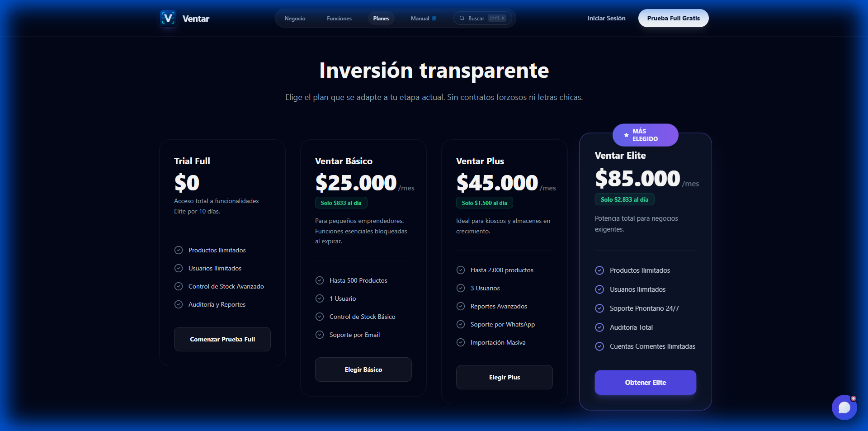Screen dimensions: 868x431
Task: Click checkmark beside Productos Ilimitados in Trial Full
Action: click(x=178, y=250)
